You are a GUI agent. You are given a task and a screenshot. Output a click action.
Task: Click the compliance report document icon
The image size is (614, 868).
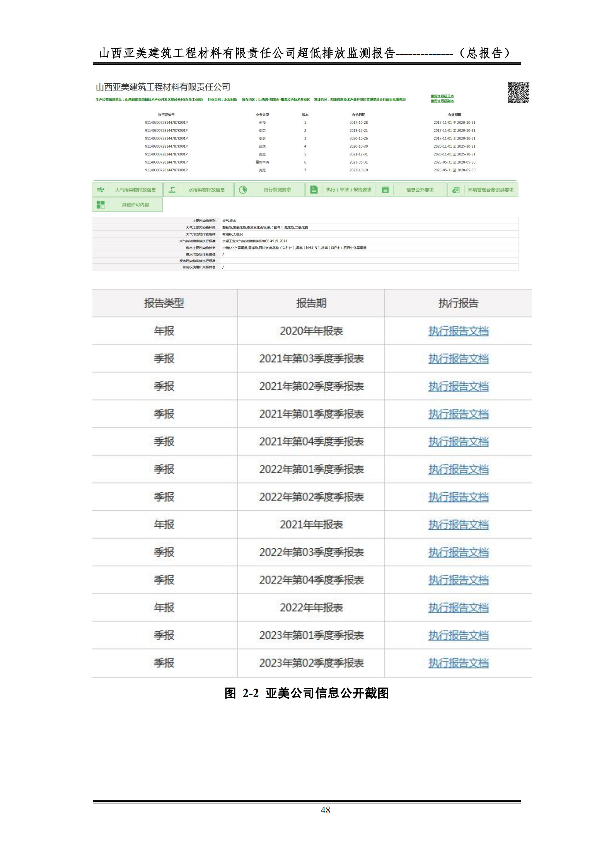[314, 190]
